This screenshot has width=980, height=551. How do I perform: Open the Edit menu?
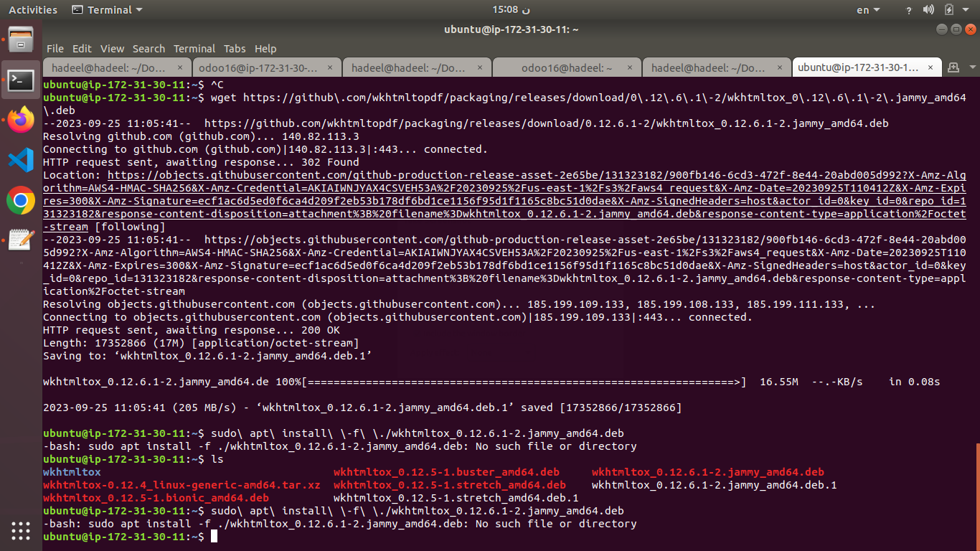82,49
